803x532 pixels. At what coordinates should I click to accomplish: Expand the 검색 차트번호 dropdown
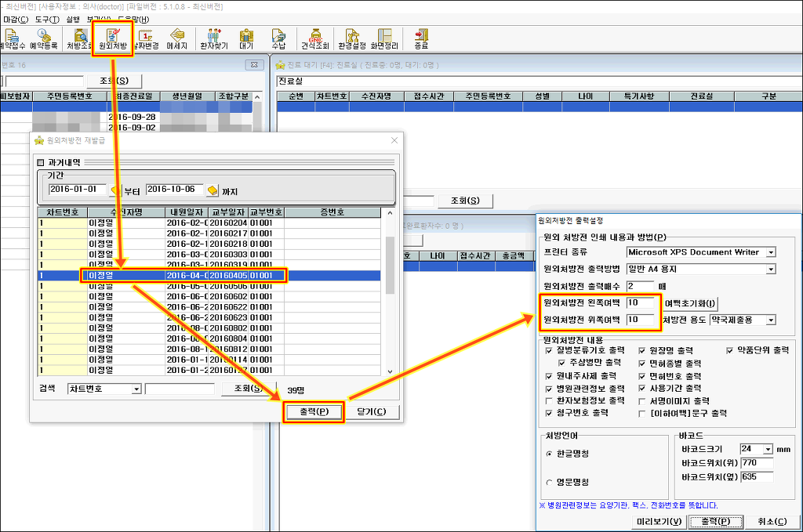(136, 389)
